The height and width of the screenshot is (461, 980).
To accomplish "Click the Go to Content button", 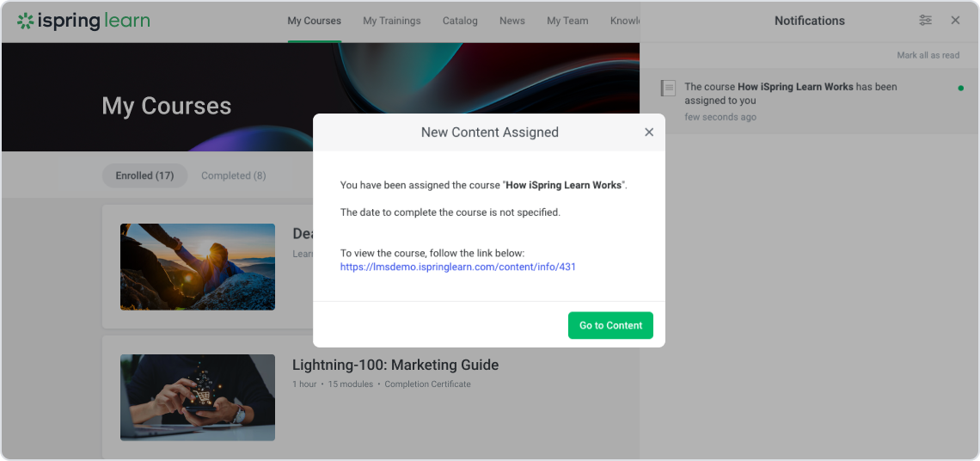I will [610, 325].
